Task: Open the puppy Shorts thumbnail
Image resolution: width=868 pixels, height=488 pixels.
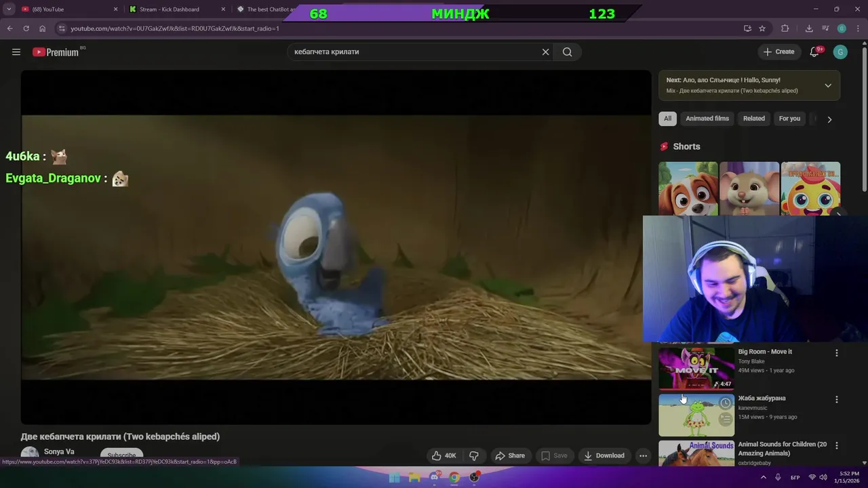Action: (x=688, y=188)
